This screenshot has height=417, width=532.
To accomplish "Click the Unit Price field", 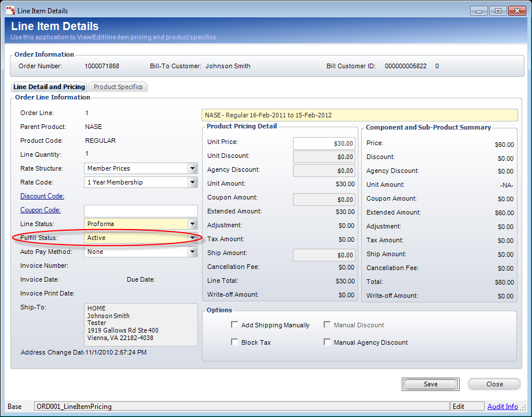I will click(324, 143).
